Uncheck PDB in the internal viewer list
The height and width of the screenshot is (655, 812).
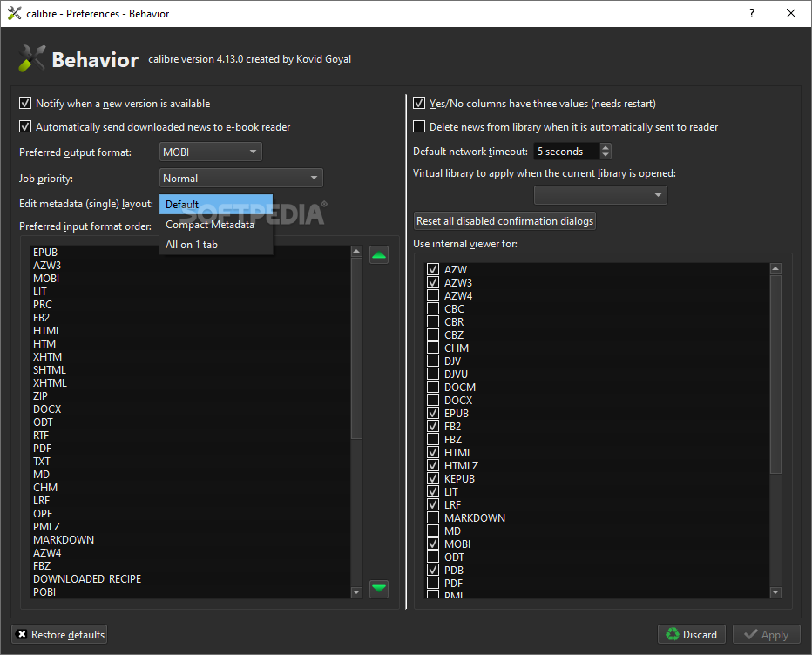(x=433, y=571)
